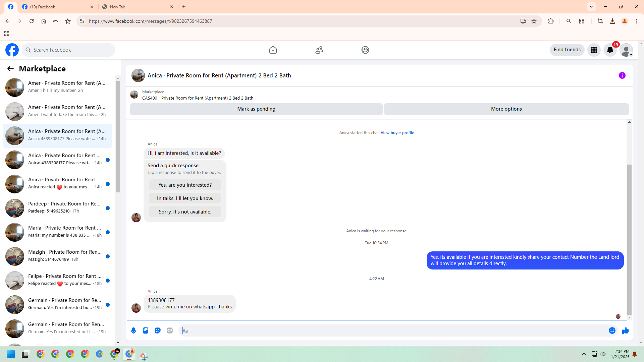Open the emoji picker in message box
Screen dimensions: 644x362
pos(612,330)
